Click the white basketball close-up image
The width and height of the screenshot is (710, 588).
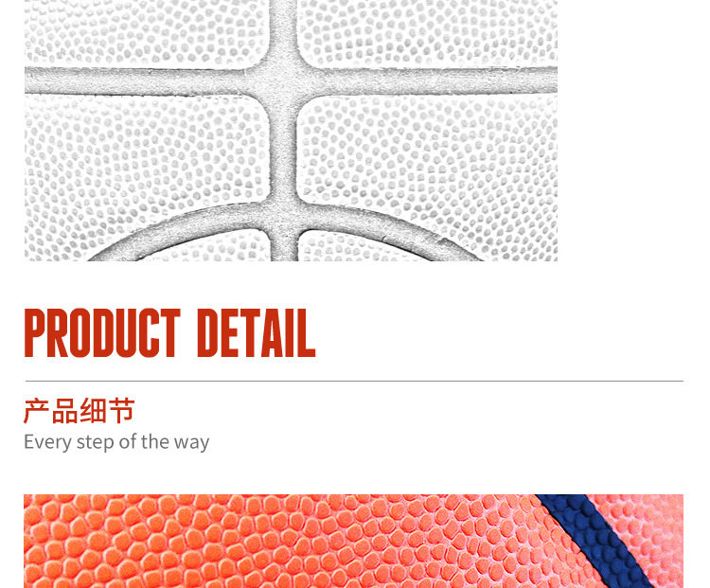coord(291,131)
